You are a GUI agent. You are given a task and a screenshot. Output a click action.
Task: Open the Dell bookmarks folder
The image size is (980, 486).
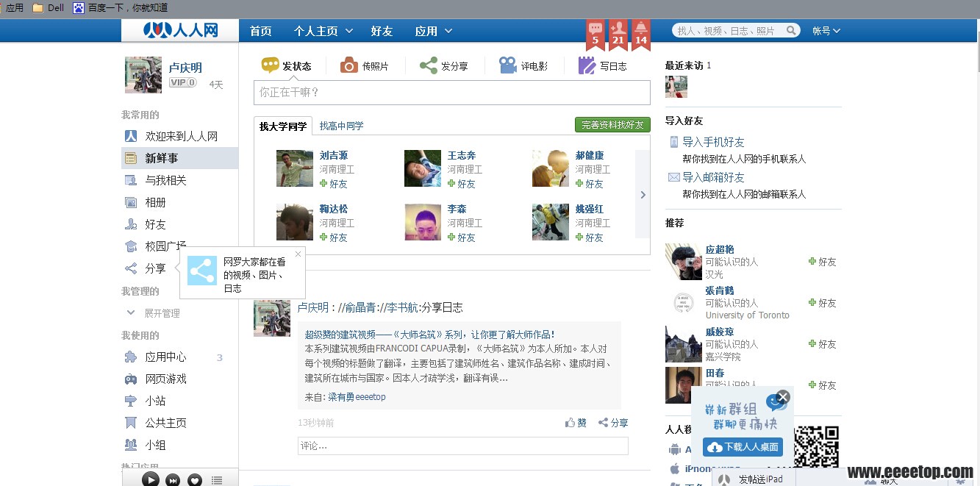point(49,8)
